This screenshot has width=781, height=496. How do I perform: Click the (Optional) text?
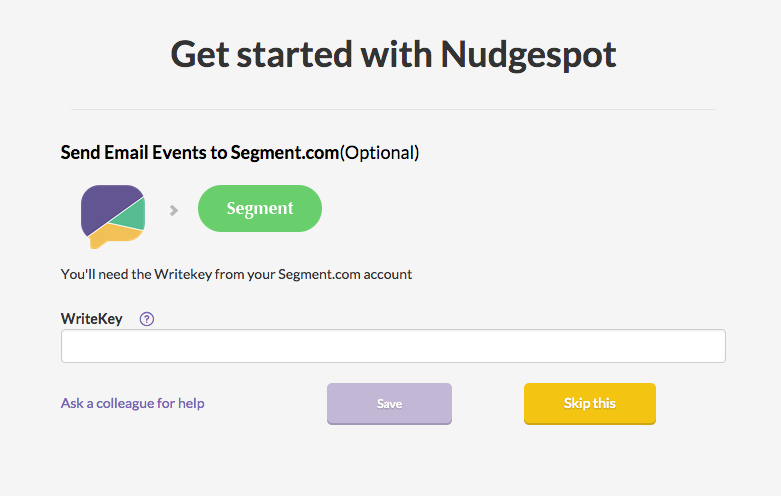point(379,153)
